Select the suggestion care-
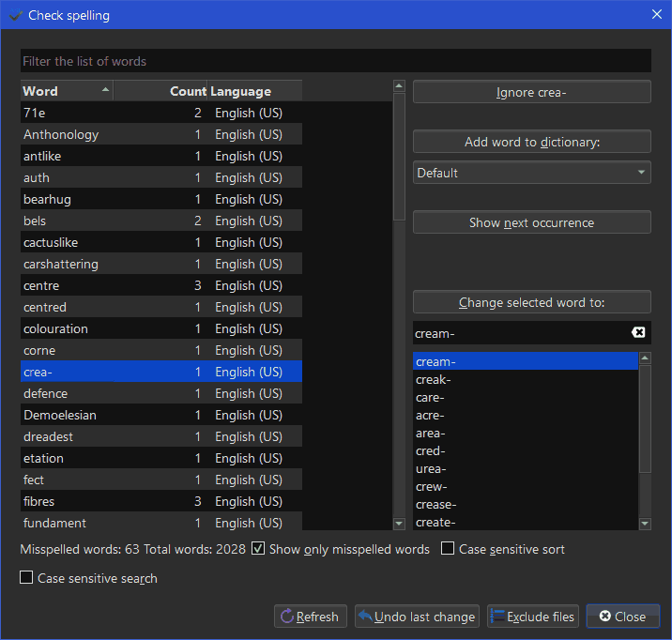The width and height of the screenshot is (672, 640). (x=526, y=398)
